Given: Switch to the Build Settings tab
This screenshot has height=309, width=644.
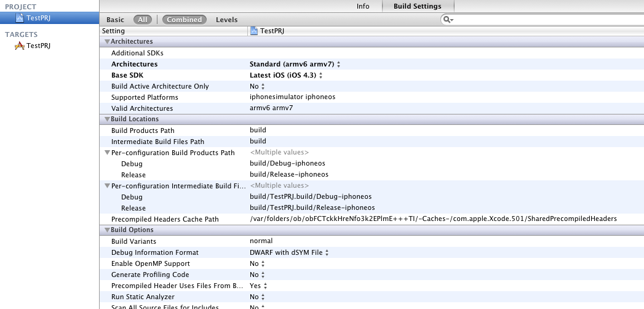Looking at the screenshot, I should tap(417, 6).
